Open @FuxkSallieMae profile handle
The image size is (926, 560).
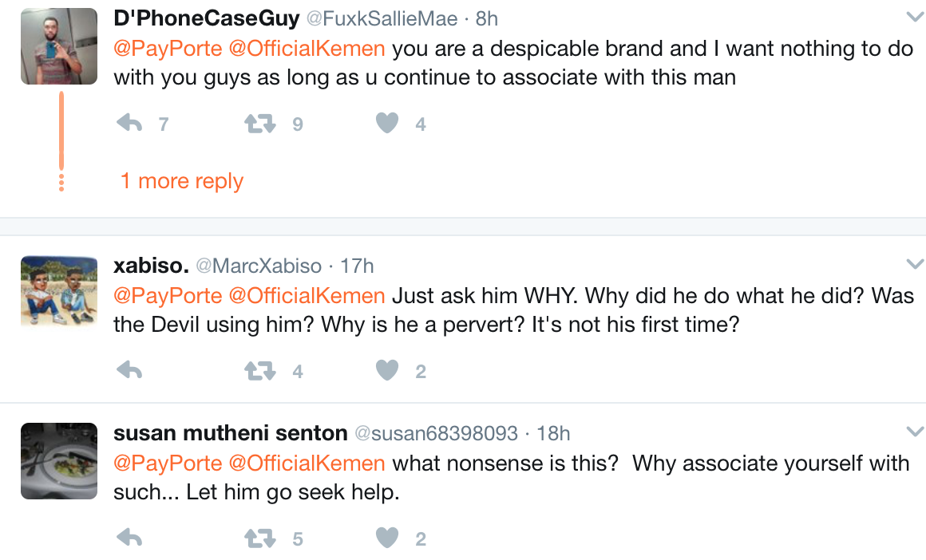point(383,18)
